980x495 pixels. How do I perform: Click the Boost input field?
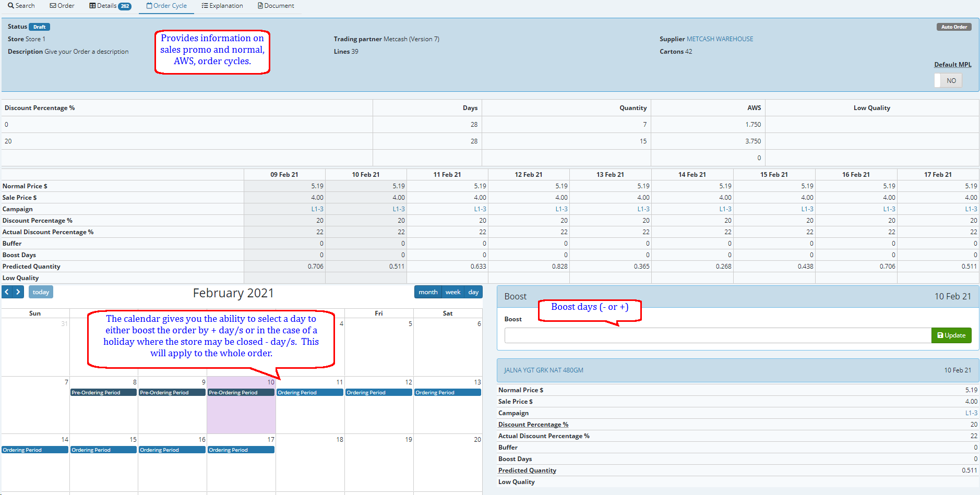click(x=718, y=335)
